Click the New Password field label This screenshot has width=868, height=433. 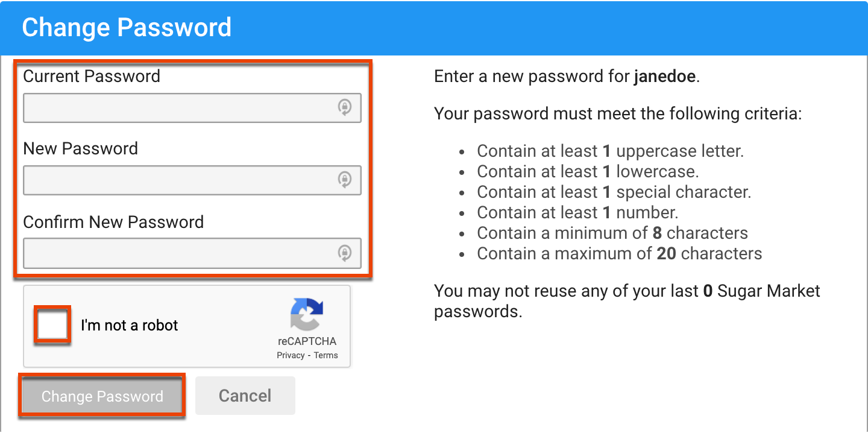(x=80, y=148)
